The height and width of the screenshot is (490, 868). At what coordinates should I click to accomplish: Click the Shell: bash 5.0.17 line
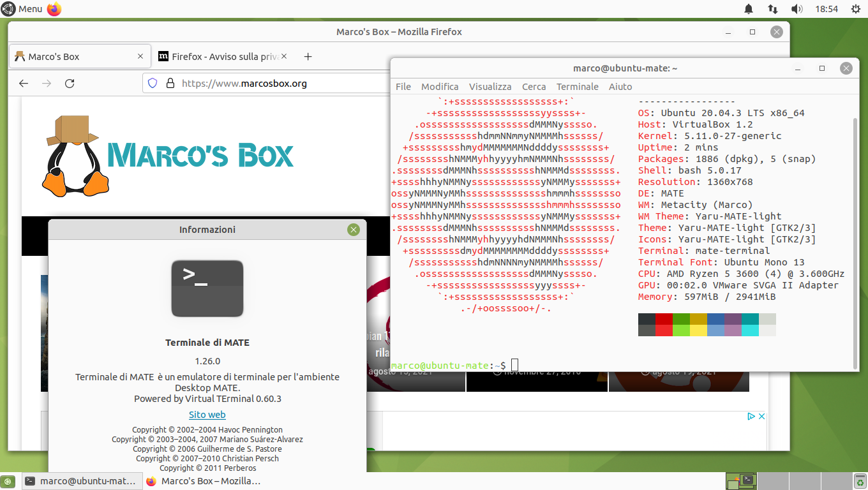(x=690, y=170)
